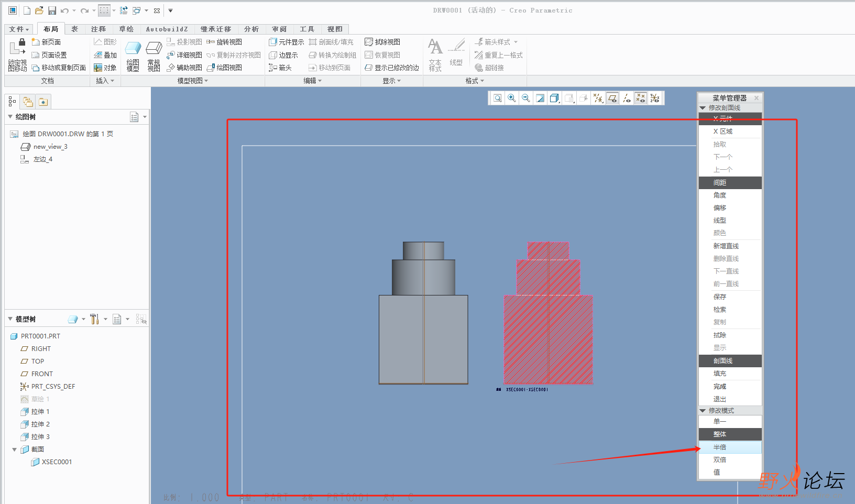Zoom out using the graphics toolbar

point(526,98)
